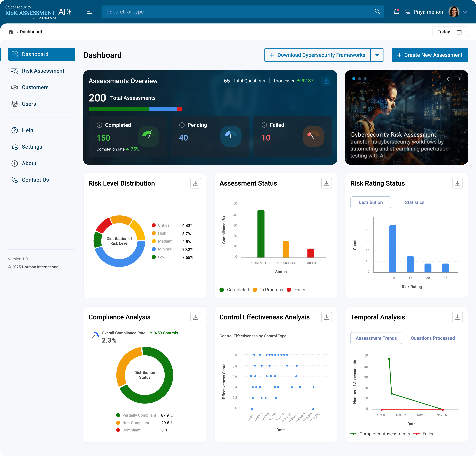Toggle the Critical legend item in the risk chart

(x=161, y=225)
